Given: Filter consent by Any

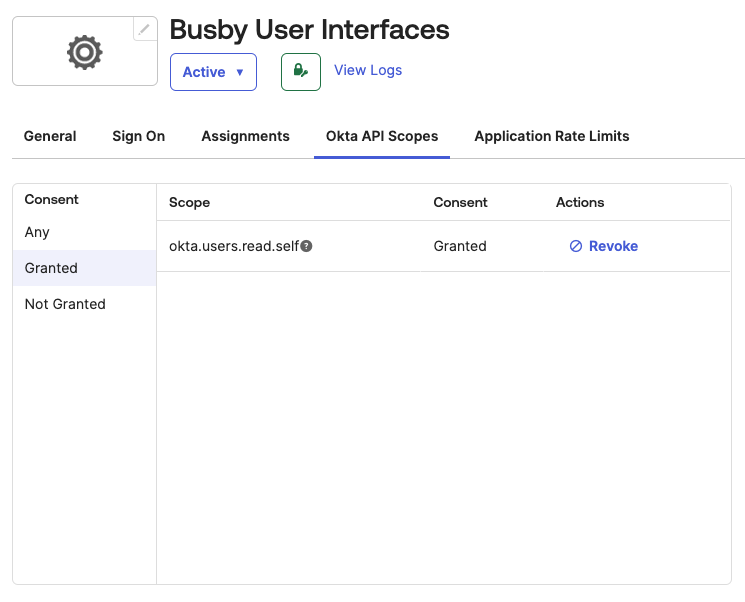Looking at the screenshot, I should [84, 232].
